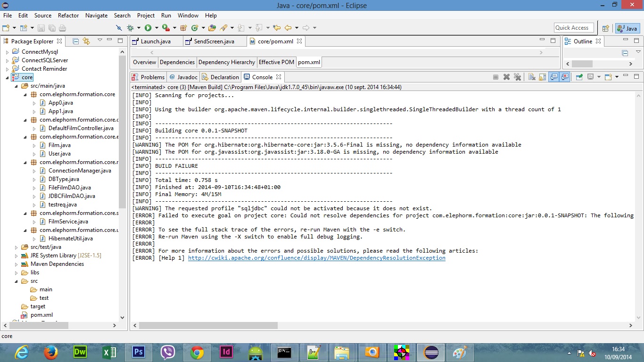Open Google Chrome from the taskbar
644x362 pixels.
point(197,352)
